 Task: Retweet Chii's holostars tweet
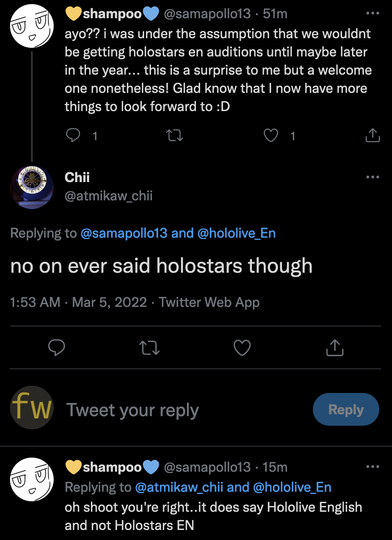click(x=149, y=348)
